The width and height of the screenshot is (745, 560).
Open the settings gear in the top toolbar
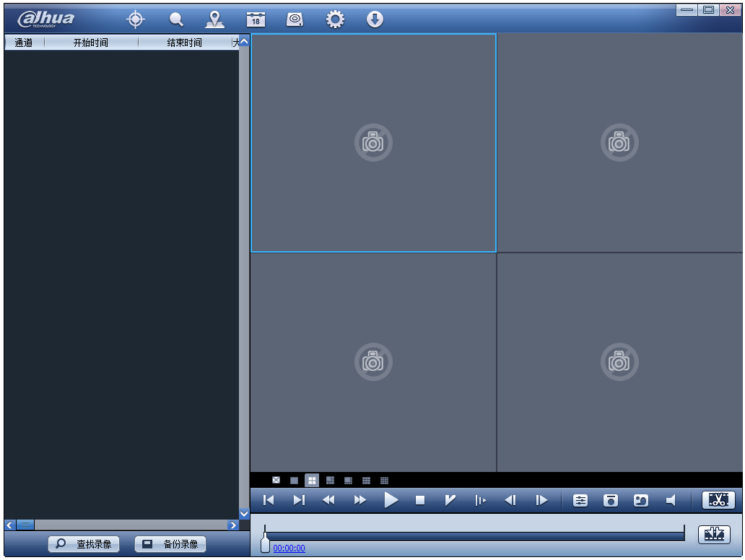tap(334, 19)
